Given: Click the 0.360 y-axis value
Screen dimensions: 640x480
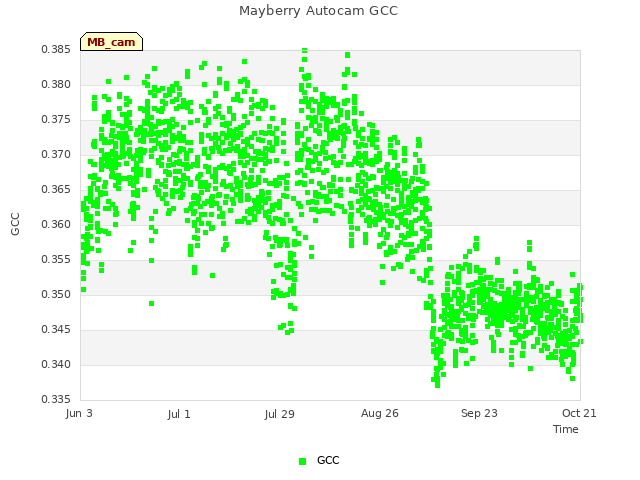Looking at the screenshot, I should pos(56,224).
